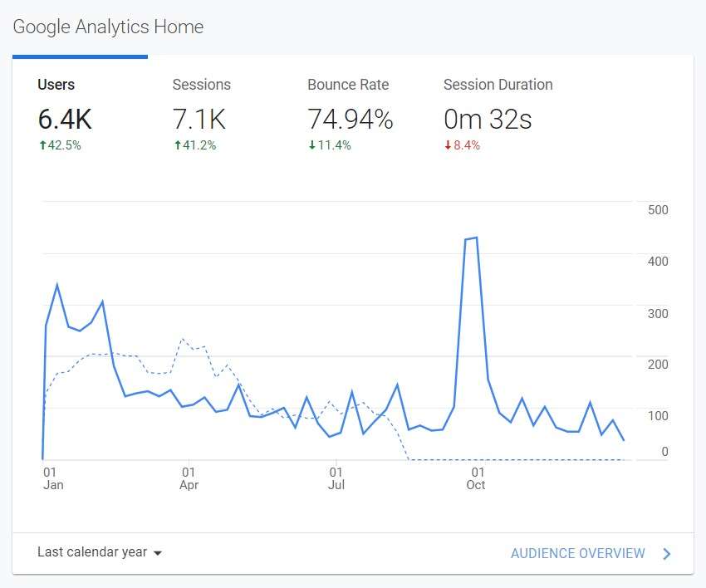
Task: Click the 0 y-axis label
Action: coord(664,452)
